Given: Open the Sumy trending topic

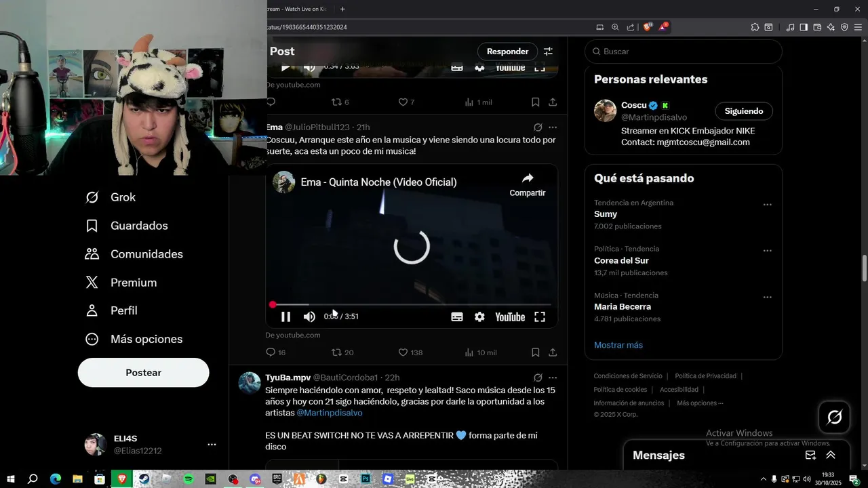Looking at the screenshot, I should [606, 214].
